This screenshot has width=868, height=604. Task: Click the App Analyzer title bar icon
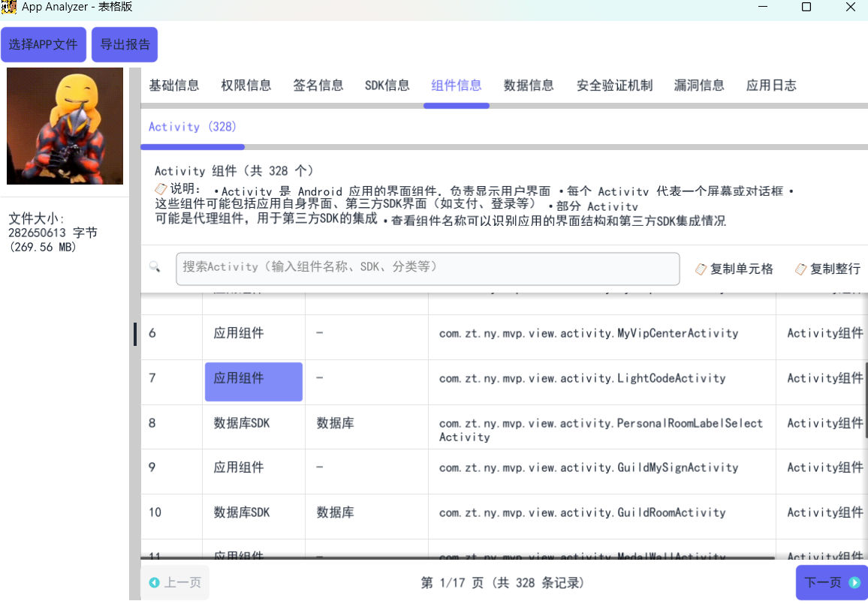click(9, 7)
